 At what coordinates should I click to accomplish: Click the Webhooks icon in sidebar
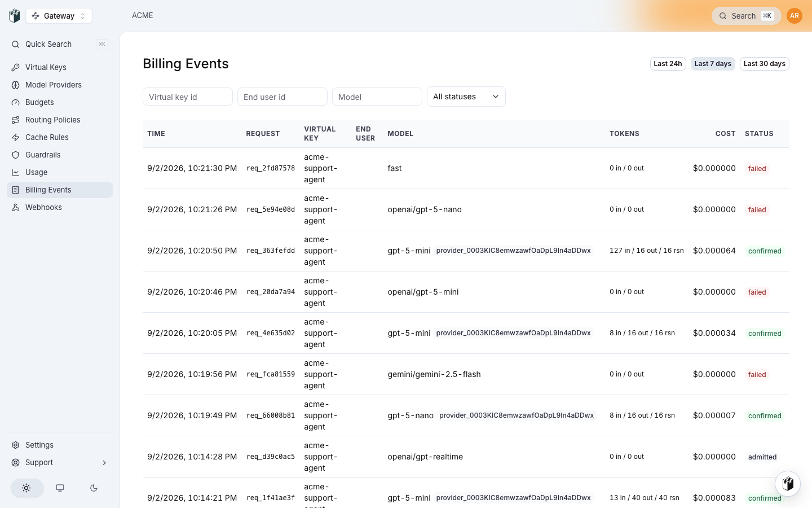click(x=16, y=207)
